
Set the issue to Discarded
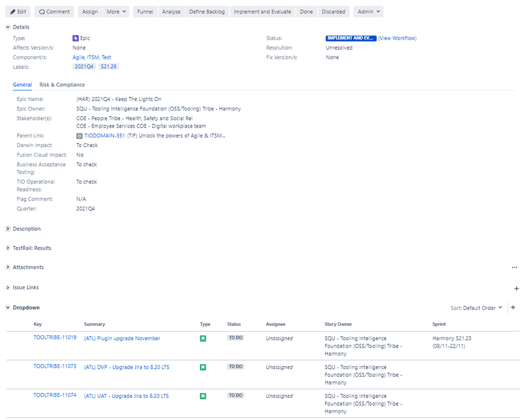(x=333, y=12)
